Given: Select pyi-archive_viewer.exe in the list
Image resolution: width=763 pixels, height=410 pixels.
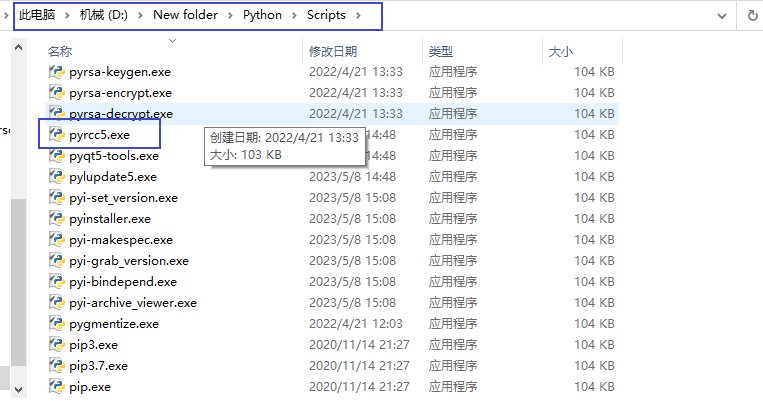Looking at the screenshot, I should [x=133, y=303].
